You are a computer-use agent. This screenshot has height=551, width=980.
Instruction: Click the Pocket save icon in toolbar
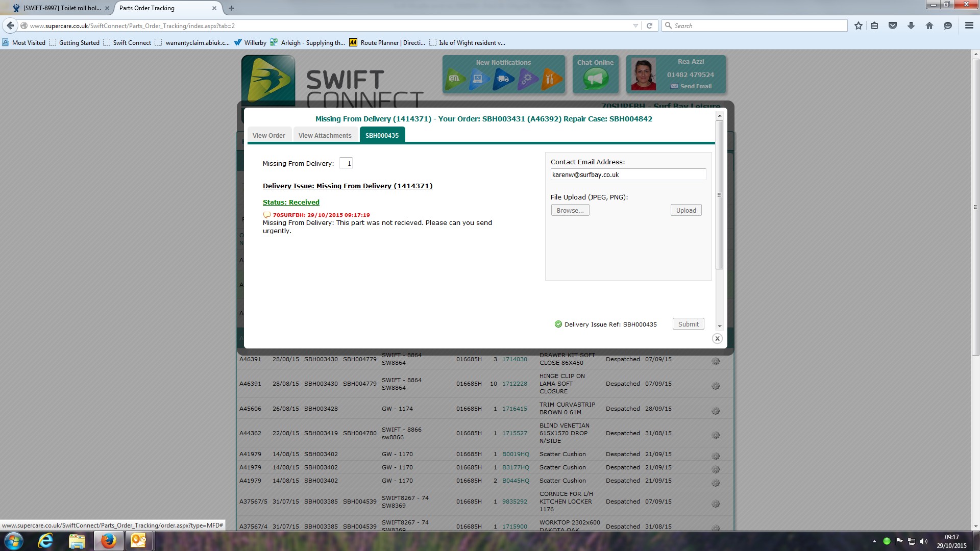click(x=893, y=26)
